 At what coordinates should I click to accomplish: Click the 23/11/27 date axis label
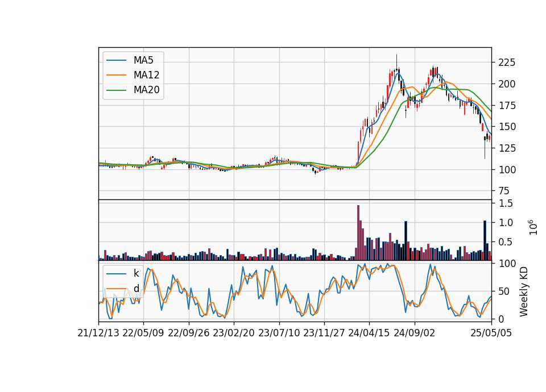[x=324, y=333]
